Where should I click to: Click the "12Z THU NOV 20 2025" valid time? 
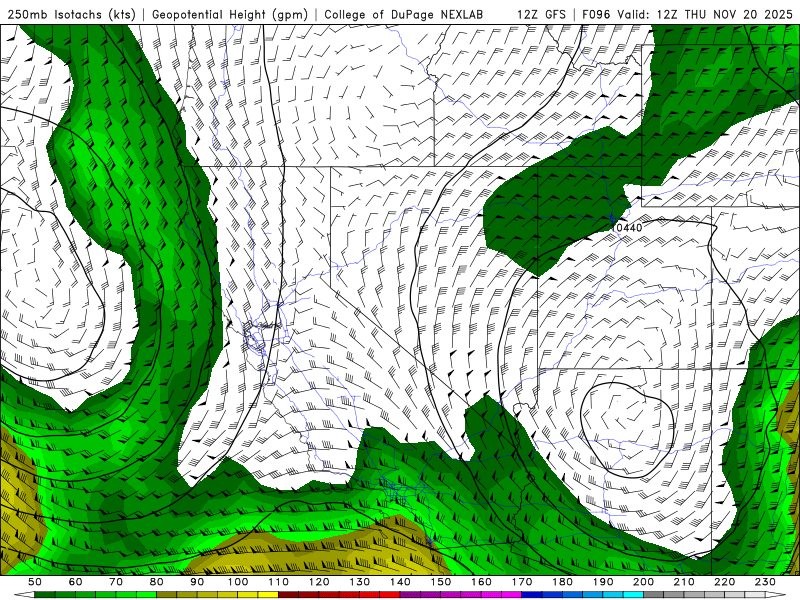[x=724, y=14]
